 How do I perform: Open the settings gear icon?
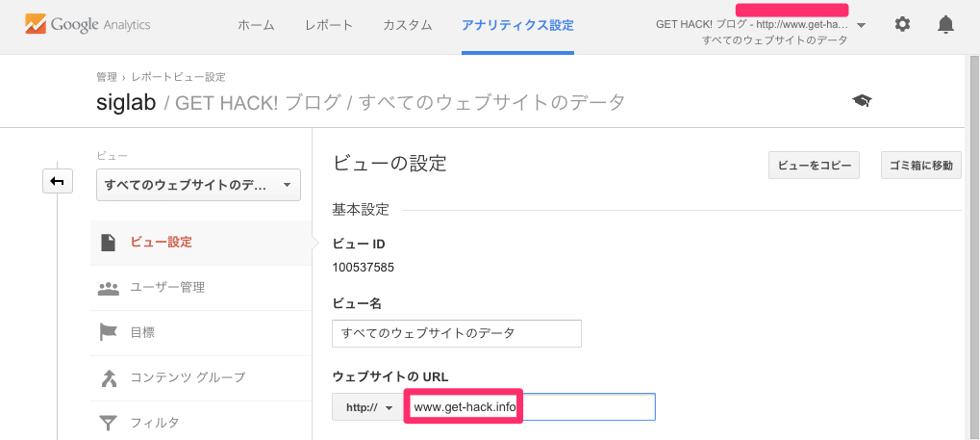click(x=902, y=25)
